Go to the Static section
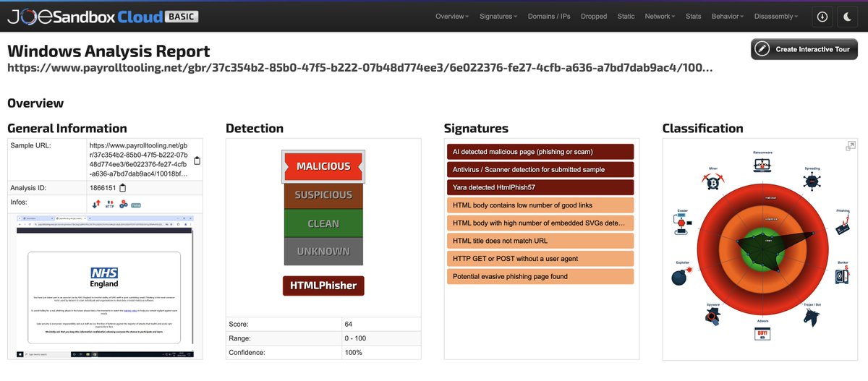This screenshot has width=868, height=381. 626,16
